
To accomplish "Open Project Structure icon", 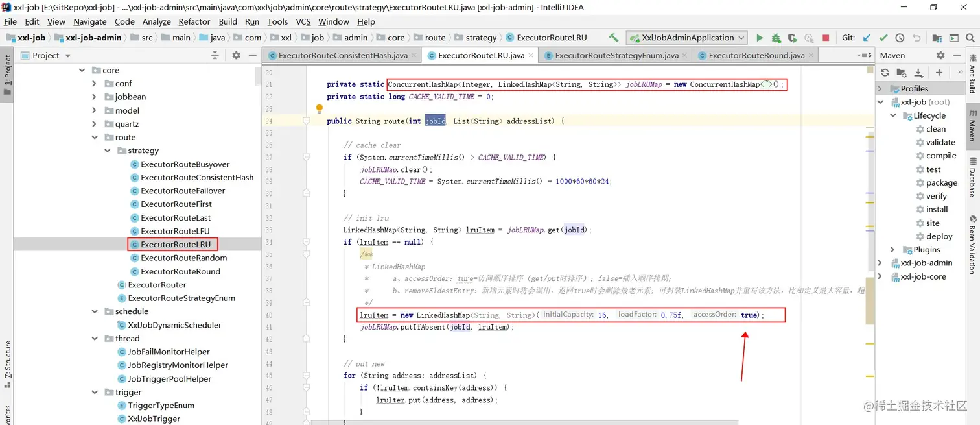I will tap(937, 38).
